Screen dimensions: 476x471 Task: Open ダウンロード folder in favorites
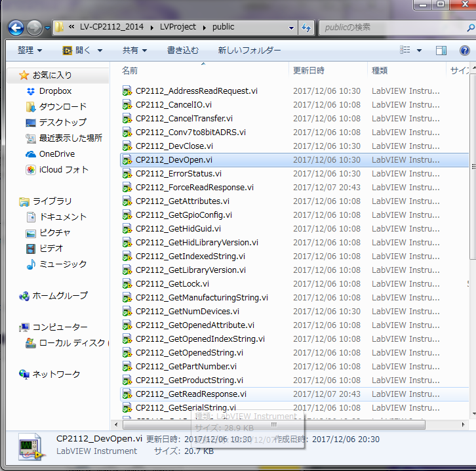tap(62, 106)
